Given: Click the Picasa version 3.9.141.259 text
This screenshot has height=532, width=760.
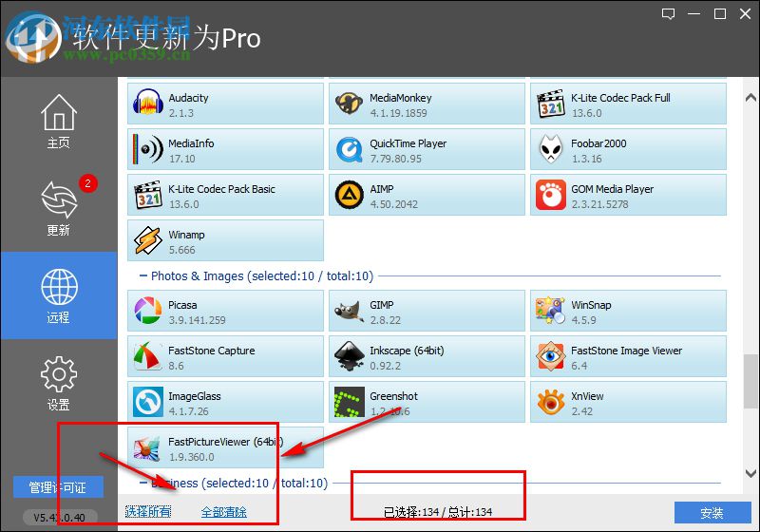Looking at the screenshot, I should pos(197,320).
